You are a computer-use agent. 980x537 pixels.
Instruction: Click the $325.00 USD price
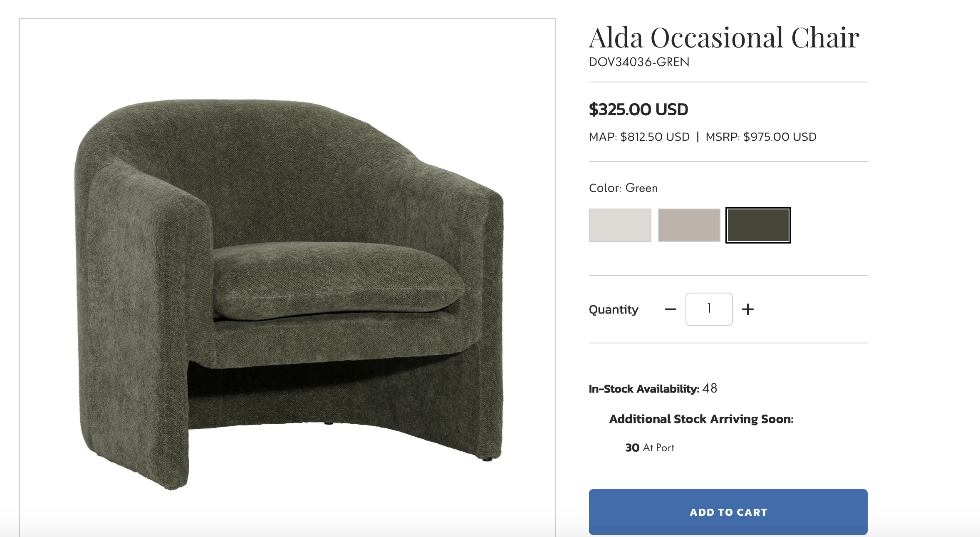[638, 109]
